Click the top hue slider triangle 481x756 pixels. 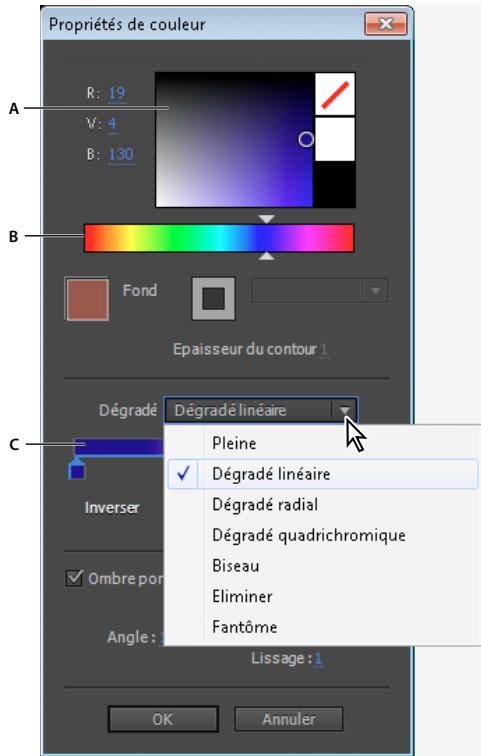266,219
